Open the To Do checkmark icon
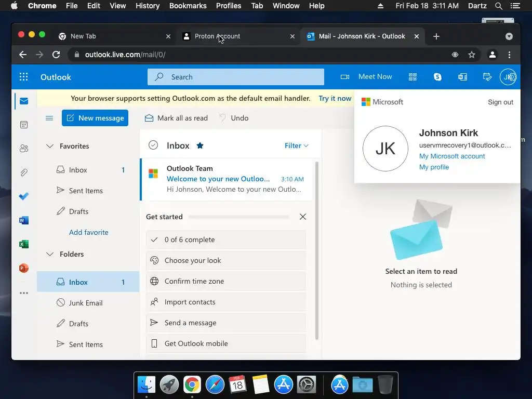The width and height of the screenshot is (532, 399). 24,196
